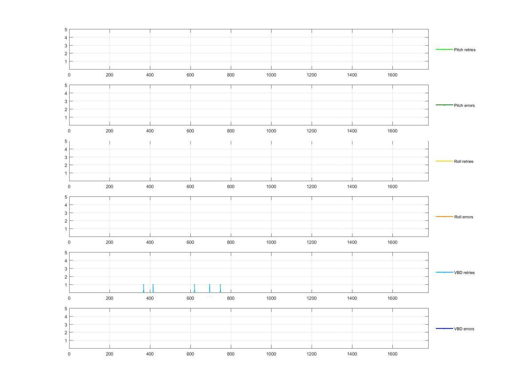Pick the VBD retries spike near x=750

220,288
